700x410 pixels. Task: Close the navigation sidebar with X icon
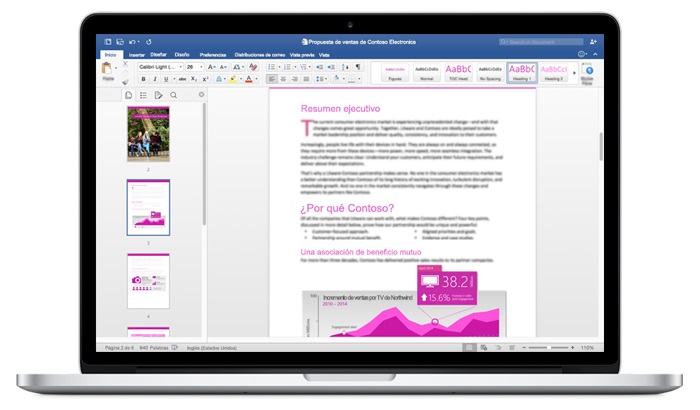tap(201, 94)
